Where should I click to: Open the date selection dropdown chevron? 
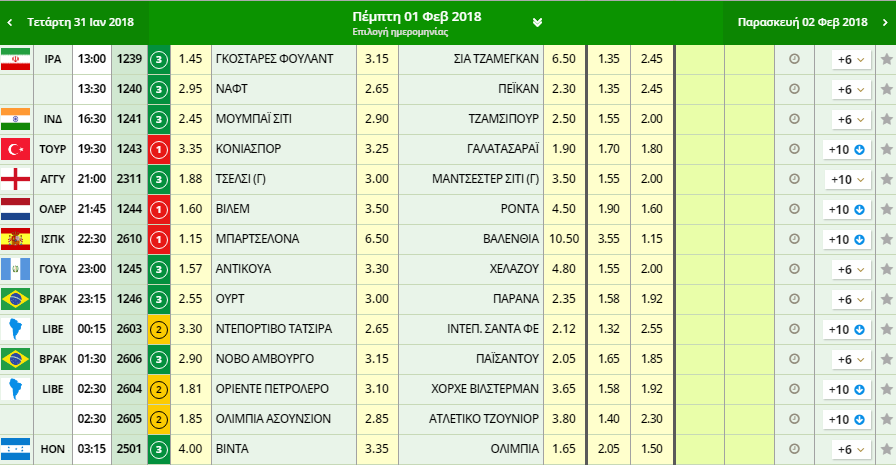(x=537, y=22)
